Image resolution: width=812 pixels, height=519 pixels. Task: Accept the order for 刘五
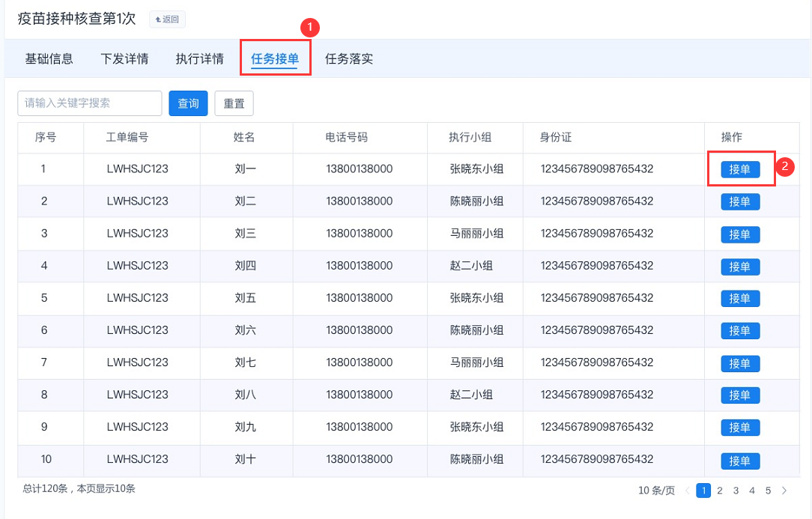point(740,298)
